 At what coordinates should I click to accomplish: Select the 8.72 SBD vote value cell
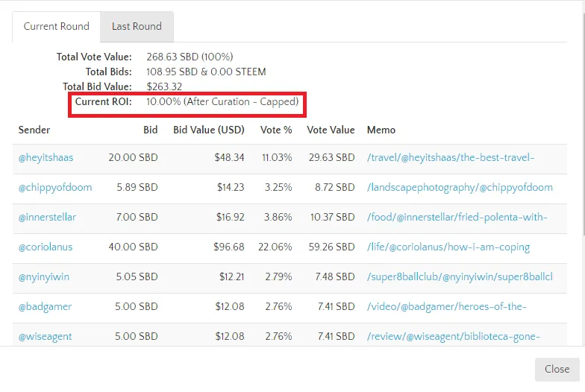coord(334,188)
